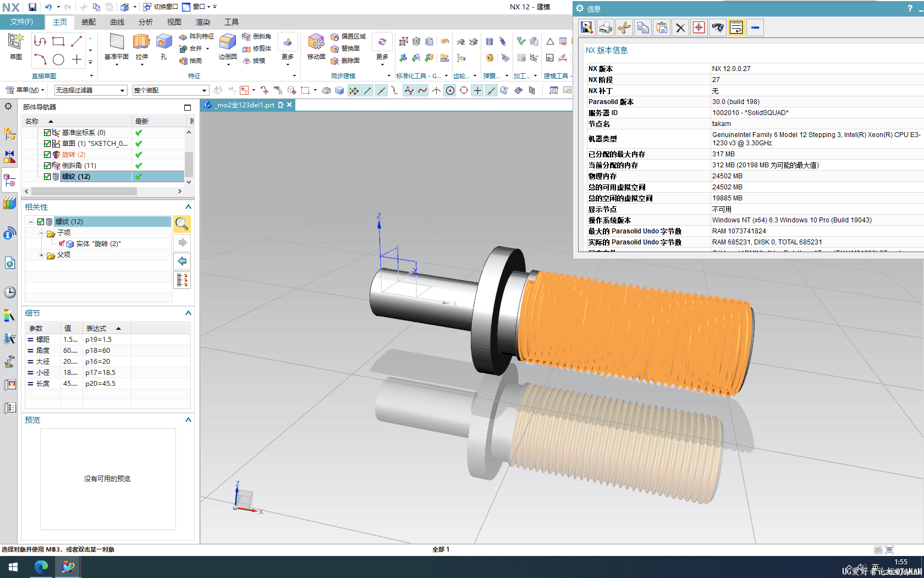Collapse the 相关性 section
The width and height of the screenshot is (924, 578).
tap(188, 207)
